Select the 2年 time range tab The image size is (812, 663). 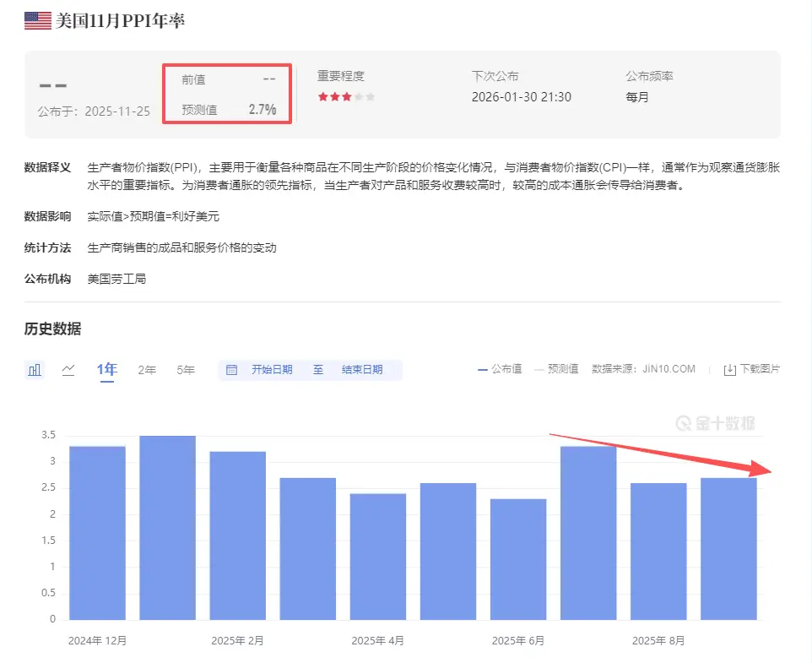pos(147,370)
